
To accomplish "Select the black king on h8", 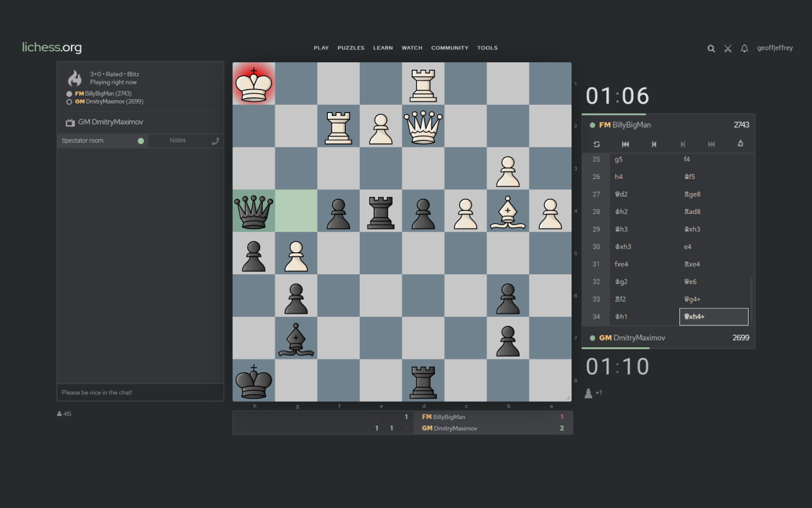I will coord(254,380).
